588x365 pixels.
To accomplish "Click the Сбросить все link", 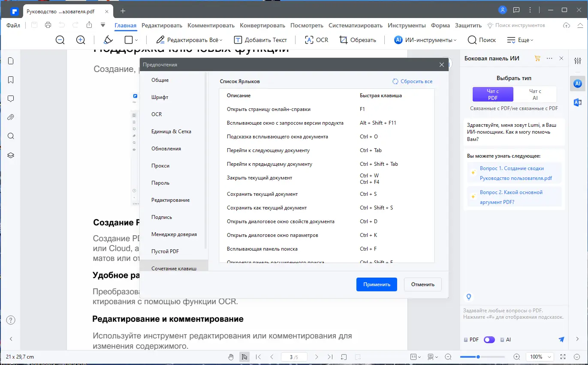I will pos(412,81).
